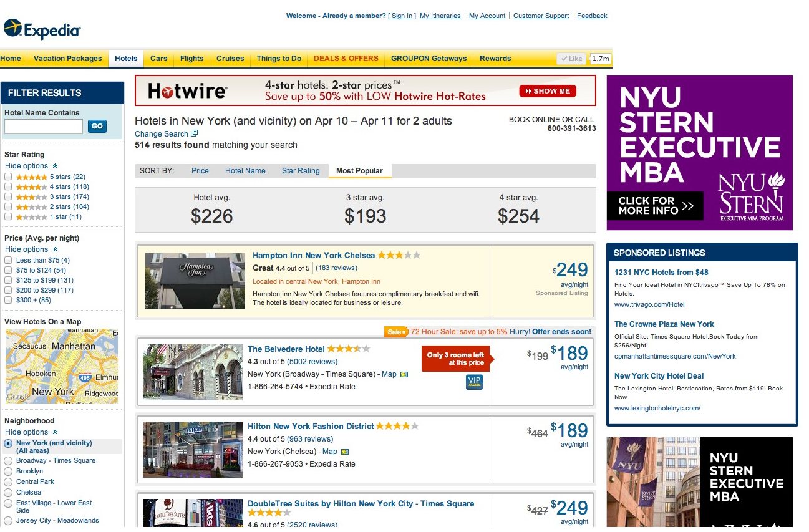Check the 2 stars filter
This screenshot has width=809, height=532.
(8, 206)
